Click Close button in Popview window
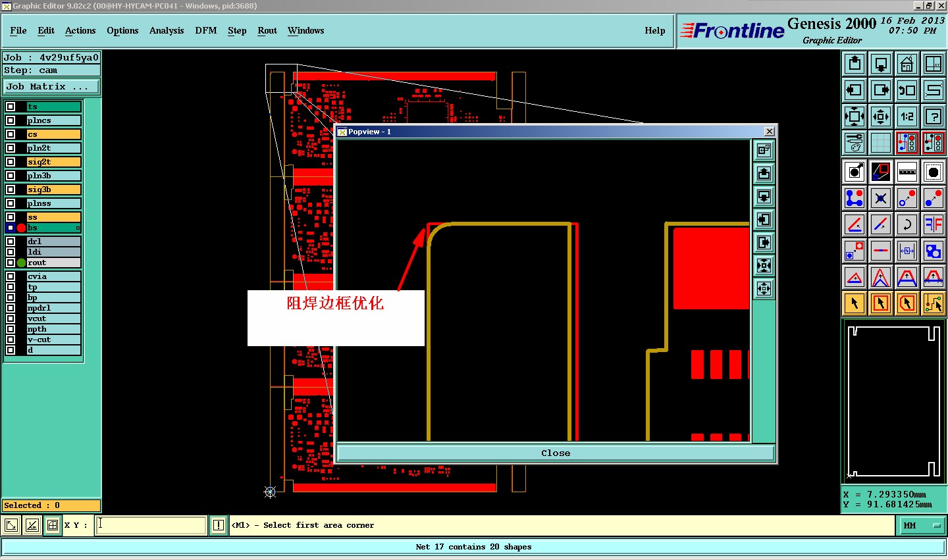Image resolution: width=948 pixels, height=560 pixels. [x=556, y=453]
